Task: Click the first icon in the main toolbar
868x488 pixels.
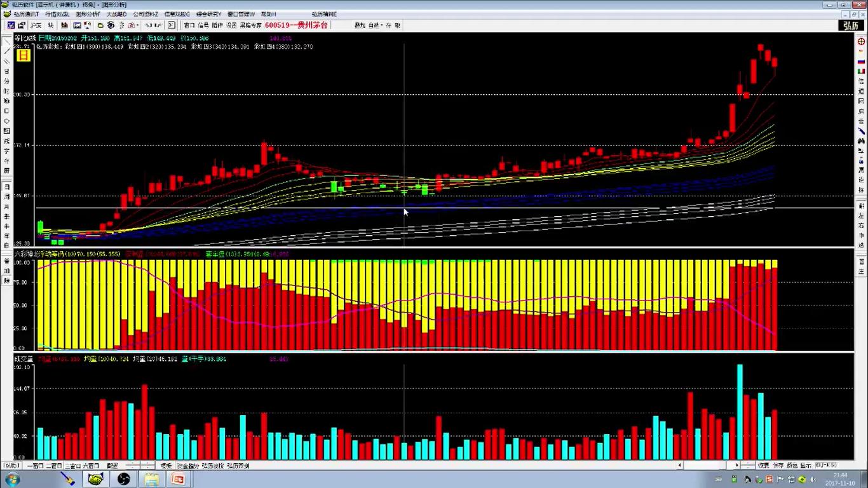Action: (11, 25)
